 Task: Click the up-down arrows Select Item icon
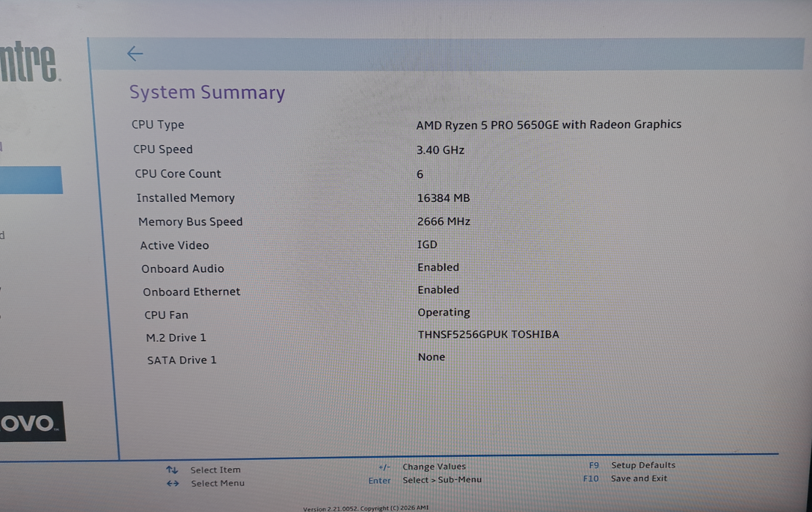pyautogui.click(x=172, y=470)
